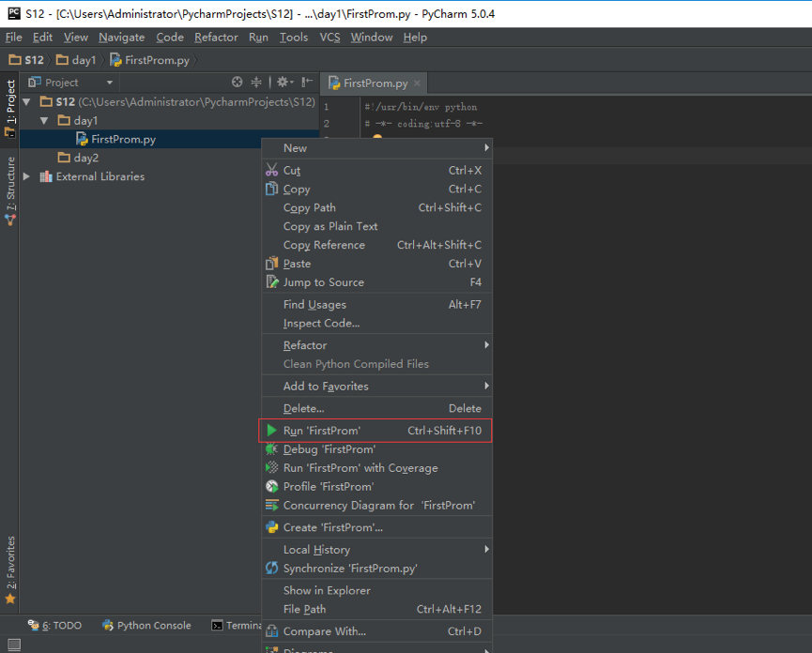812x653 pixels.
Task: Click the Profile 'FirstProm' icon
Action: pyautogui.click(x=271, y=486)
